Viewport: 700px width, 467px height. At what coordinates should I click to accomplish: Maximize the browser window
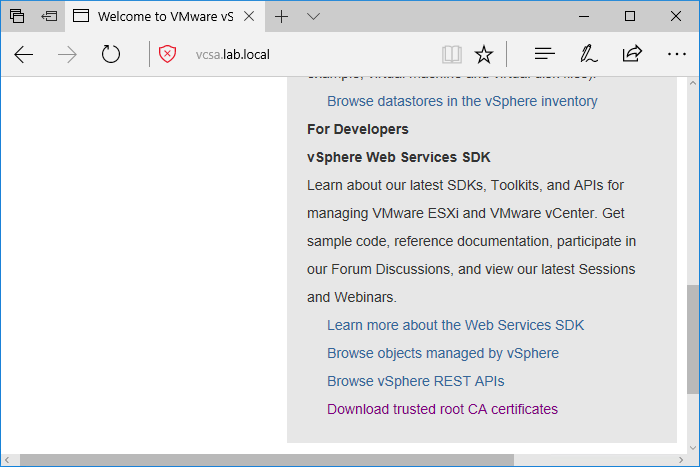[630, 17]
